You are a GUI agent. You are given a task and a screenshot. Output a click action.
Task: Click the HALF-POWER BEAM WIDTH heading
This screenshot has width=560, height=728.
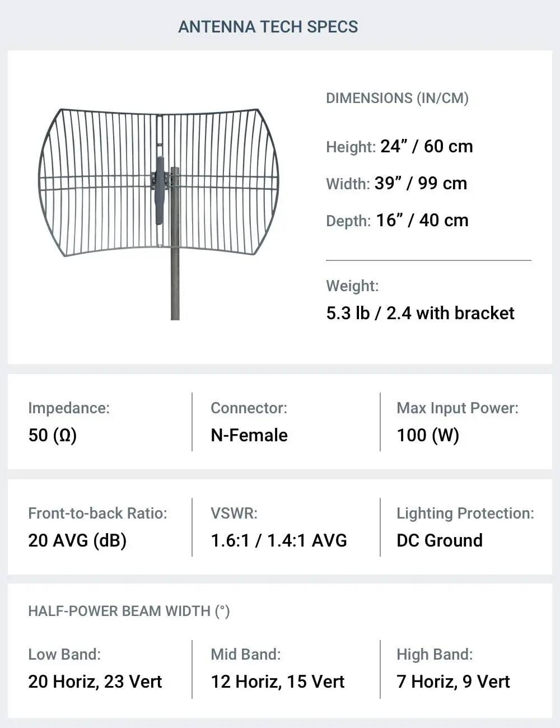129,611
